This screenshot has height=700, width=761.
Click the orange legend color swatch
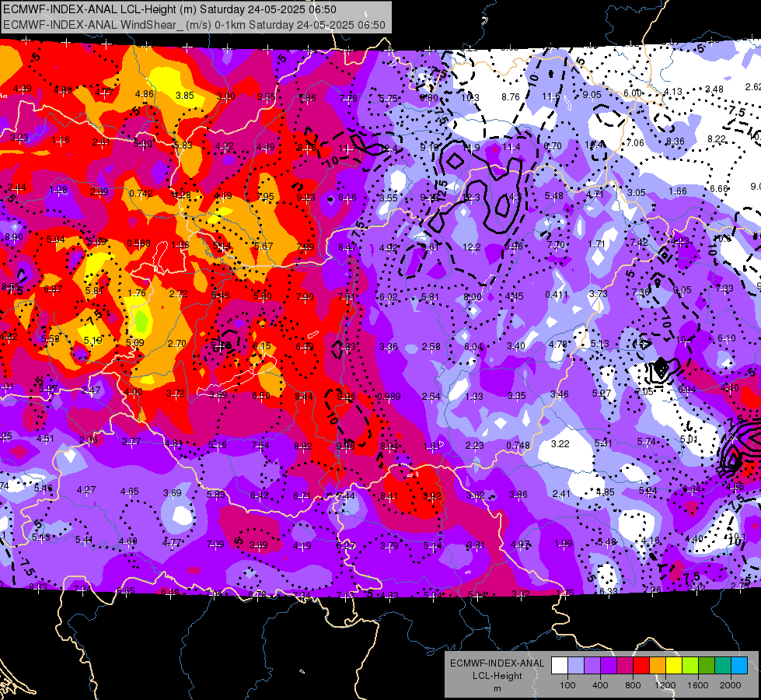[658, 666]
